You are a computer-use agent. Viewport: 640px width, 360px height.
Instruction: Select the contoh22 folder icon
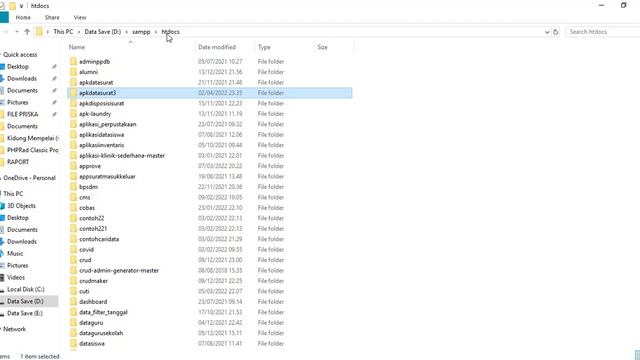click(x=73, y=218)
